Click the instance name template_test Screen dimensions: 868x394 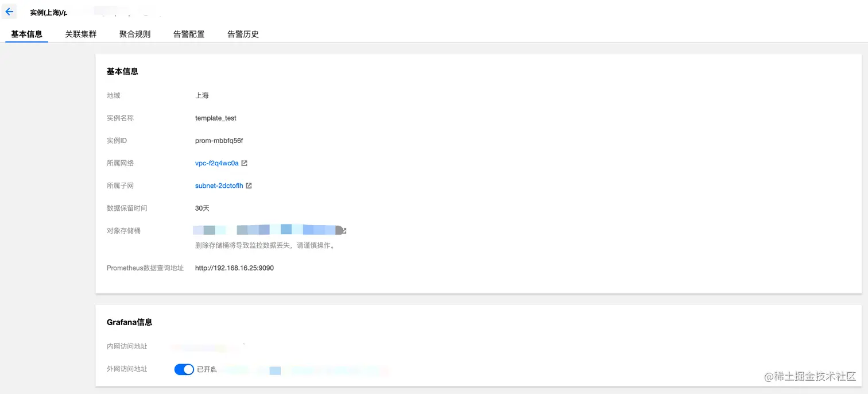click(x=216, y=118)
